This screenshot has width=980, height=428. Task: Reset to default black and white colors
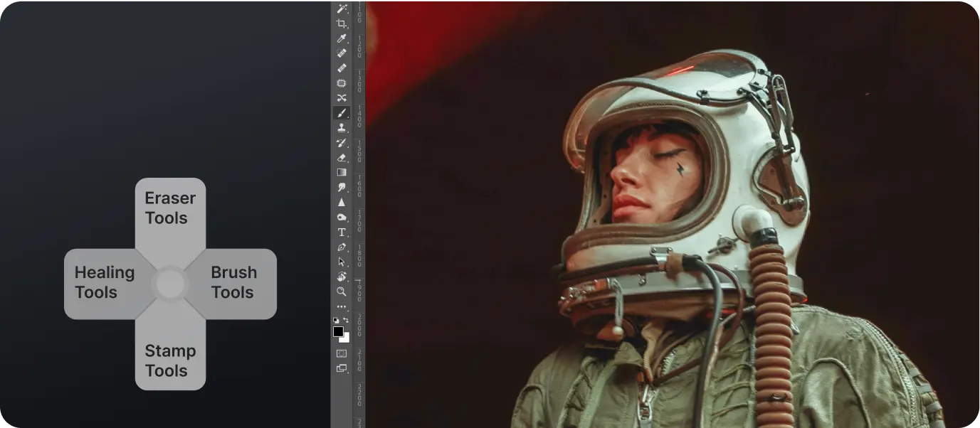pyautogui.click(x=336, y=321)
